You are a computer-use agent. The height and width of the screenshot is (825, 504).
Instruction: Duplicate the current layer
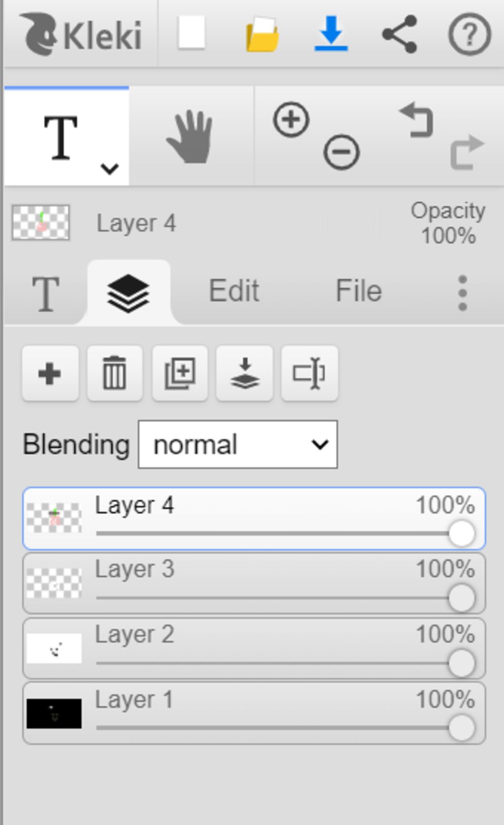coord(180,373)
